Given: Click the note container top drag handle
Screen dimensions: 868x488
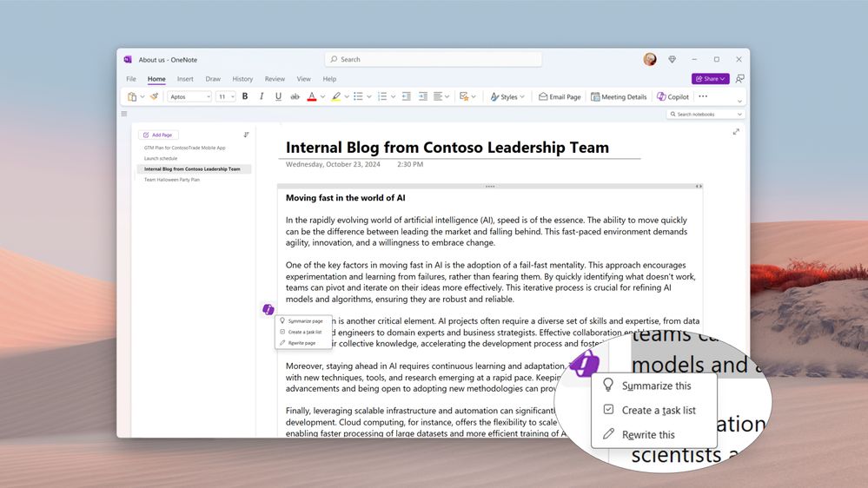Looking at the screenshot, I should coord(490,187).
